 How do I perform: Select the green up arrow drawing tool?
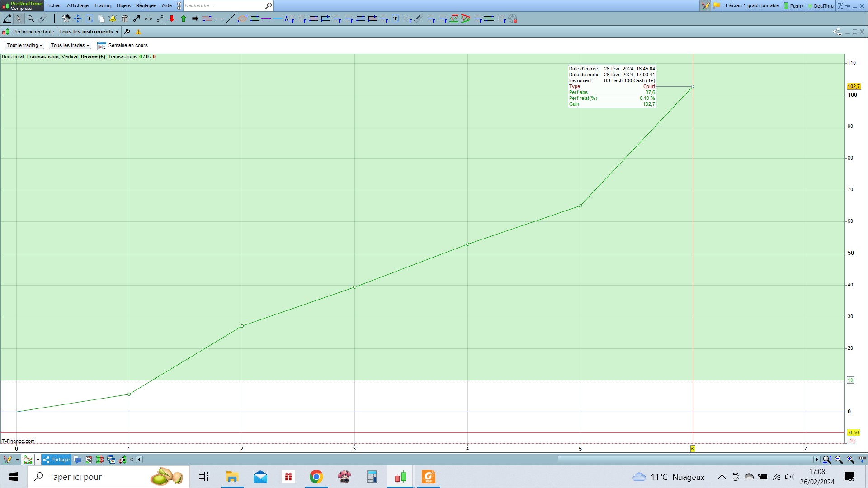pos(184,19)
